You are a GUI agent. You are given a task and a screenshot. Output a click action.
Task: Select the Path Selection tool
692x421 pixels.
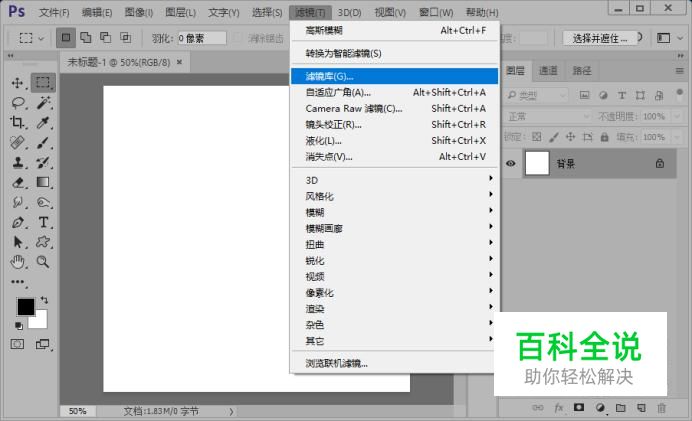18,242
